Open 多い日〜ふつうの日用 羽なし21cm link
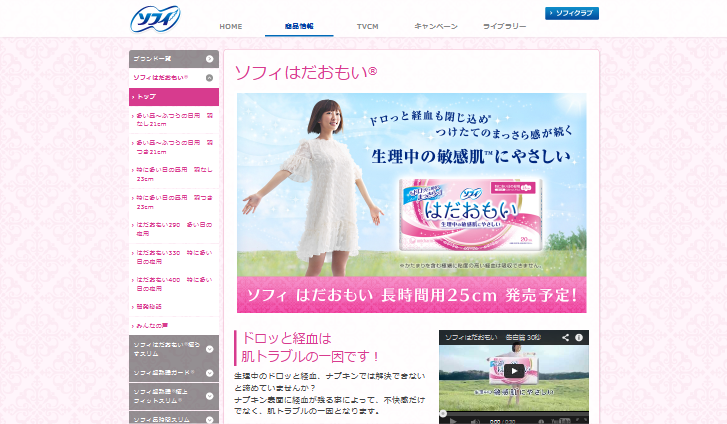Viewport: 727px width, 424px height. [x=174, y=120]
